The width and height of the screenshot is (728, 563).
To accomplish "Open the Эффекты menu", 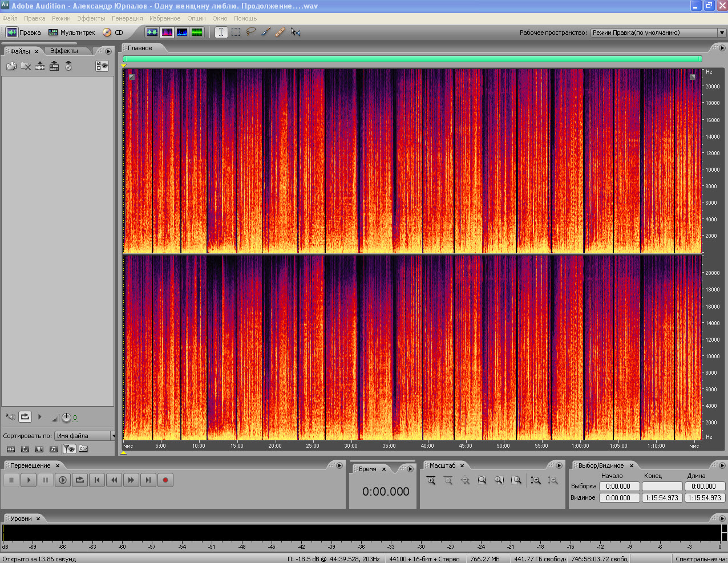I will [x=91, y=18].
